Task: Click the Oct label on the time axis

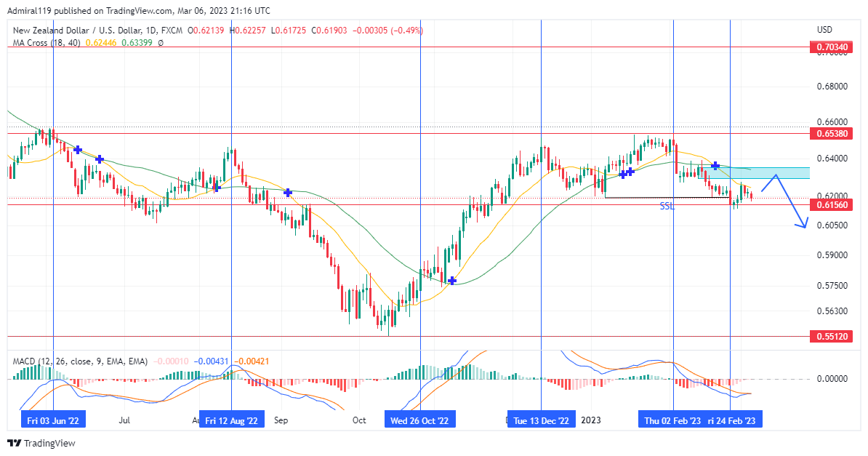Action: coord(359,420)
